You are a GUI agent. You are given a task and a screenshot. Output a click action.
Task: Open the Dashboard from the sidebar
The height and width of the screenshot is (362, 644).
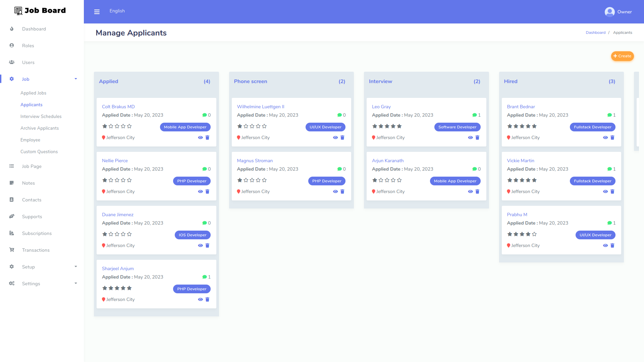coord(34,29)
